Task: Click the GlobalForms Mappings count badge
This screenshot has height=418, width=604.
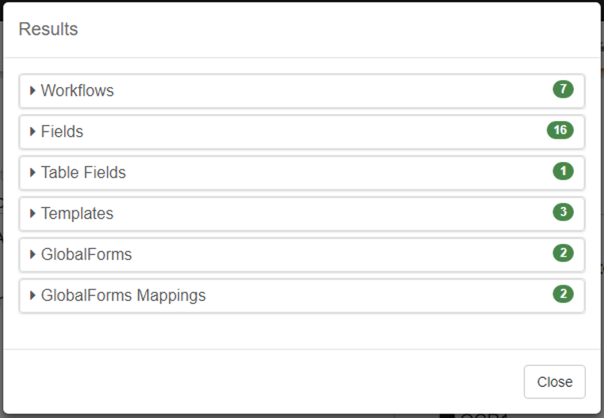Action: pyautogui.click(x=563, y=295)
